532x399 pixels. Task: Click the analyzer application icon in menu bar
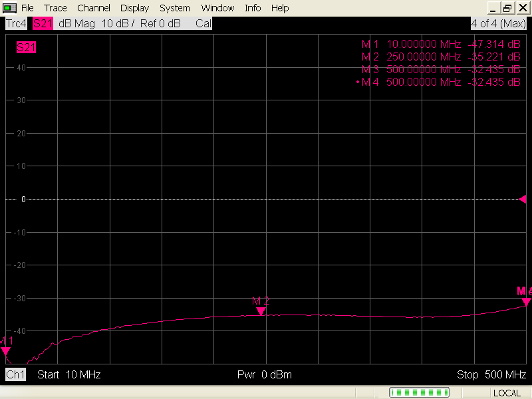[9, 8]
